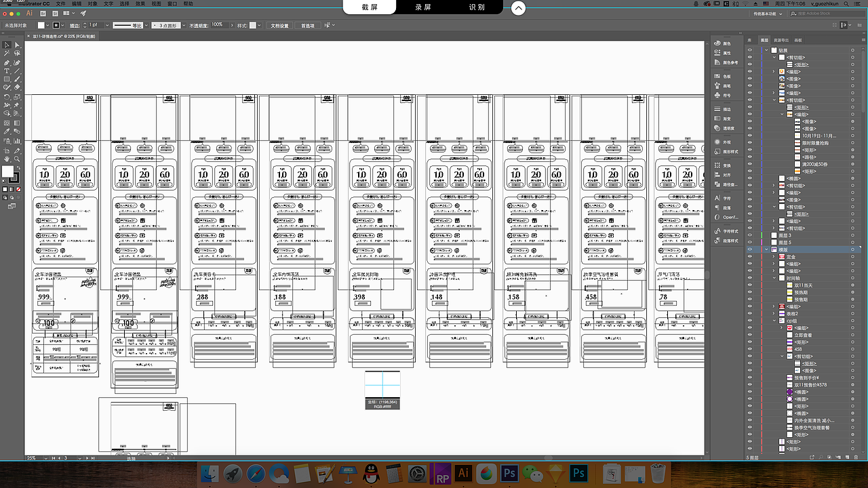868x488 pixels.
Task: Click the 录屏 recording button
Action: coord(423,7)
